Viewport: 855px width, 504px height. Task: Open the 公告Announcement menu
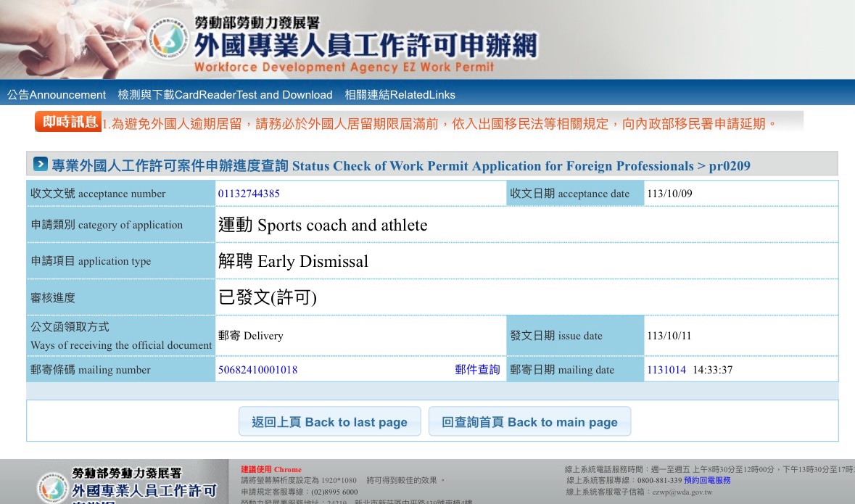[x=57, y=95]
